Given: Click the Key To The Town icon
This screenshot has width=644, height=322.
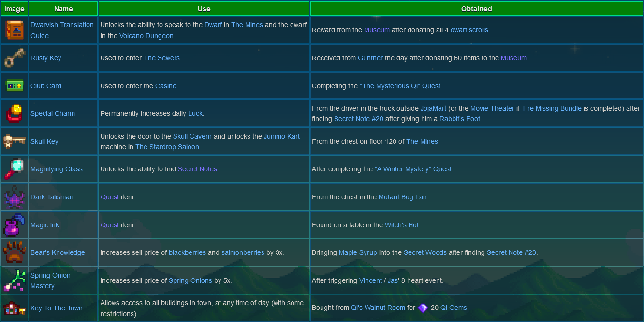Looking at the screenshot, I should coord(15,308).
